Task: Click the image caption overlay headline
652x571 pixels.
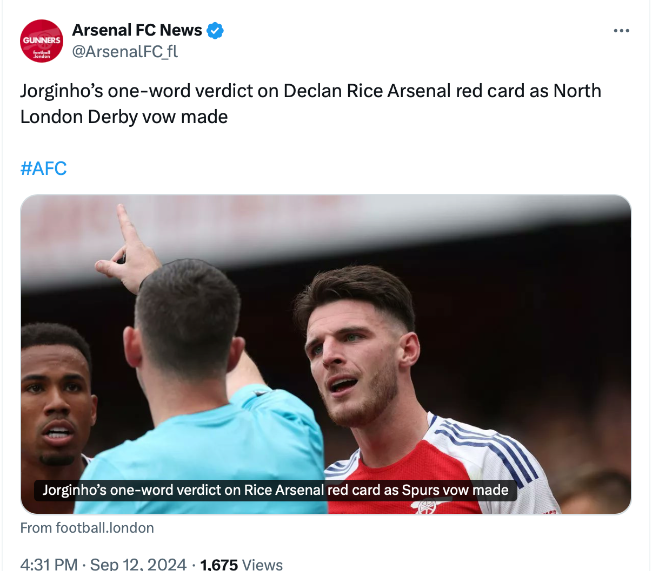Action: coord(275,490)
